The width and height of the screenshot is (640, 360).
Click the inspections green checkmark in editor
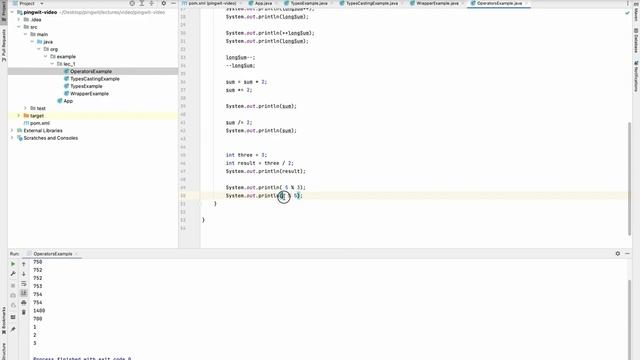click(x=627, y=13)
